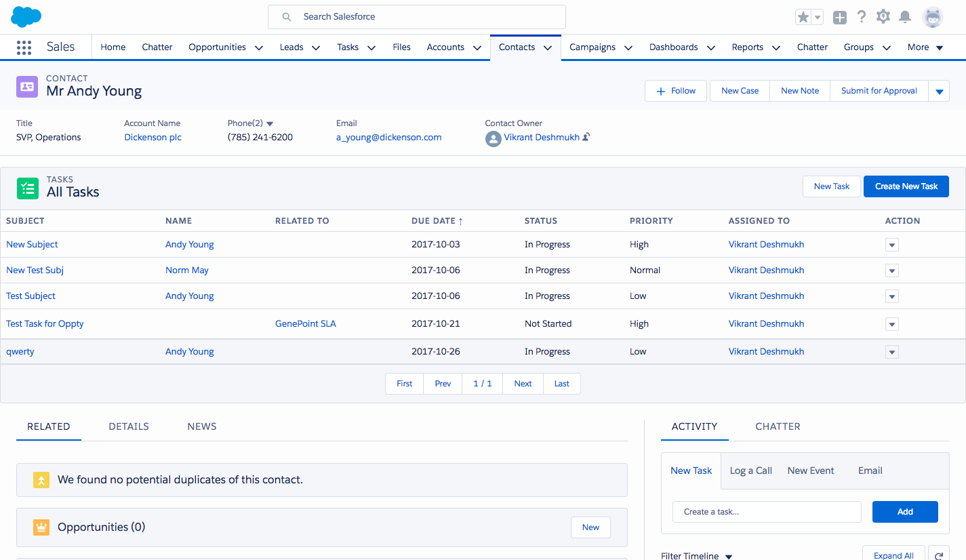Image resolution: width=966 pixels, height=560 pixels.
Task: Click the potential duplicates merge icon
Action: (41, 480)
